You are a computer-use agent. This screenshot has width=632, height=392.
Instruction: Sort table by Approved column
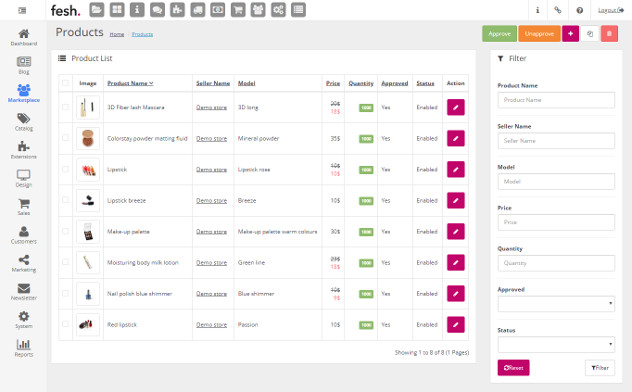[x=395, y=83]
